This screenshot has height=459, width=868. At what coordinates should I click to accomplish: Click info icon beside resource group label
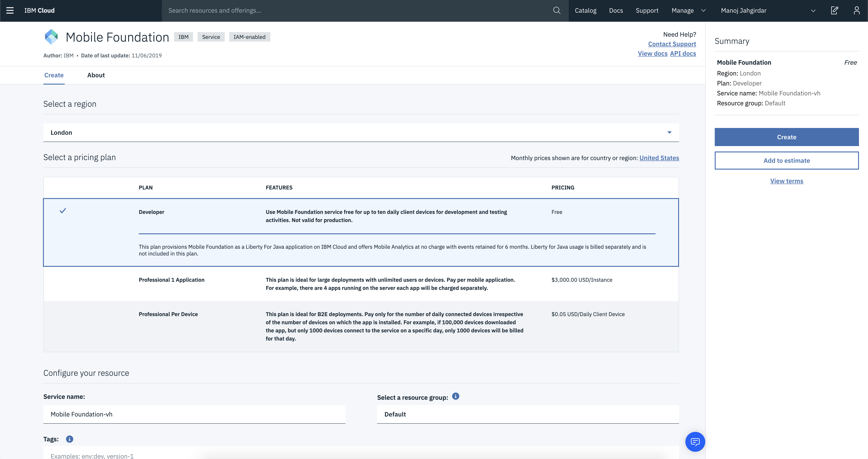point(455,396)
